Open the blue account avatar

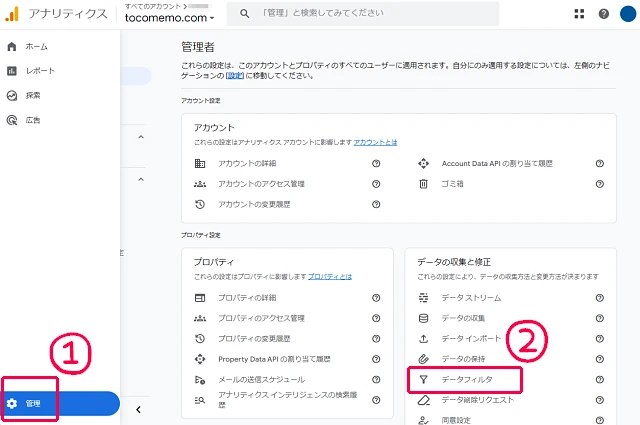[628, 14]
